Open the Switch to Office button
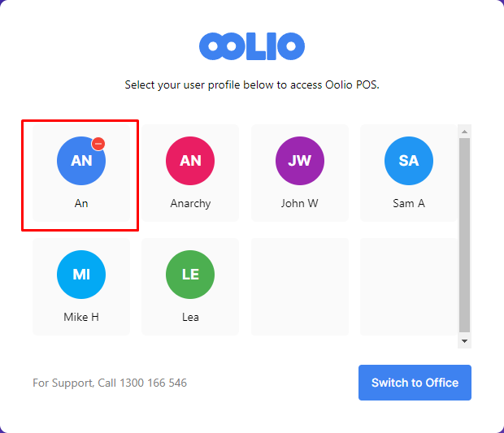504x433 pixels. 415,383
